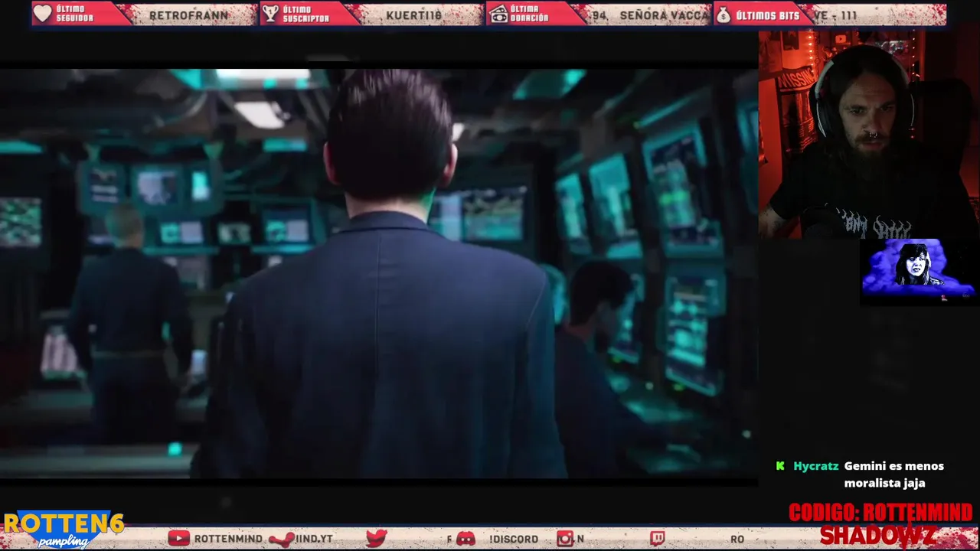
Task: Click the ÚLTIMA DONACIÓN label
Action: pyautogui.click(x=530, y=14)
